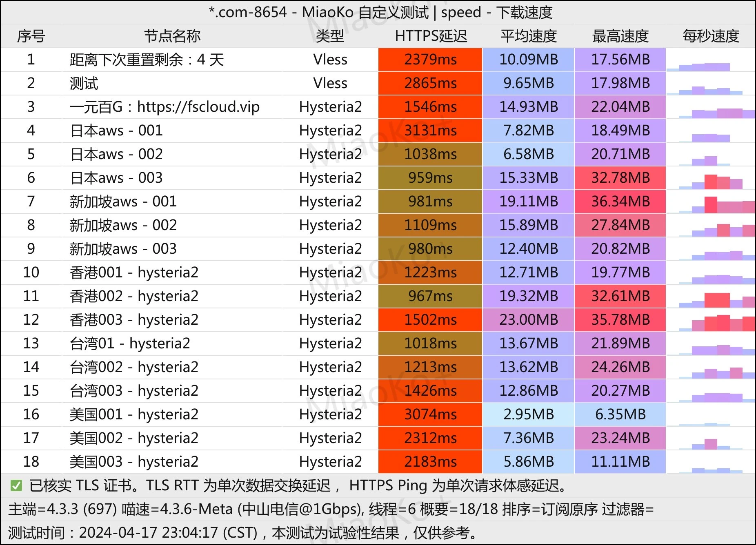Click per-second speed chart for 香港003 - hysteria2
The image size is (756, 545).
(x=711, y=320)
